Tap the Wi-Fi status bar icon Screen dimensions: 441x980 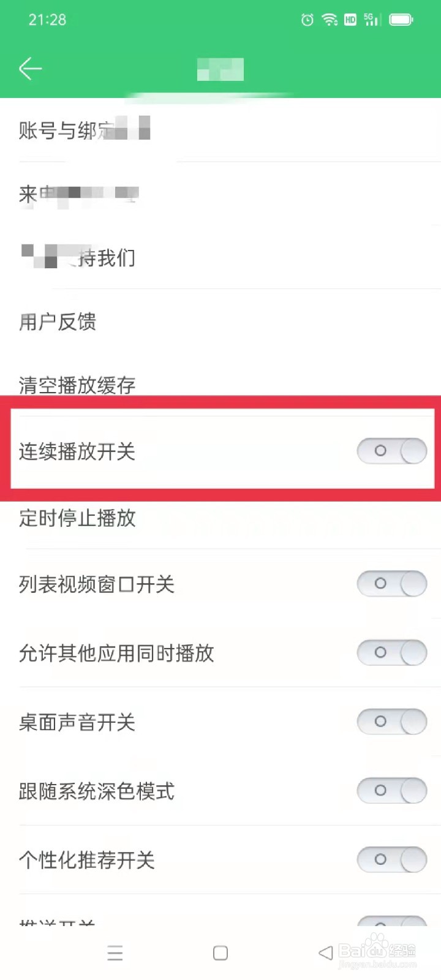[330, 20]
